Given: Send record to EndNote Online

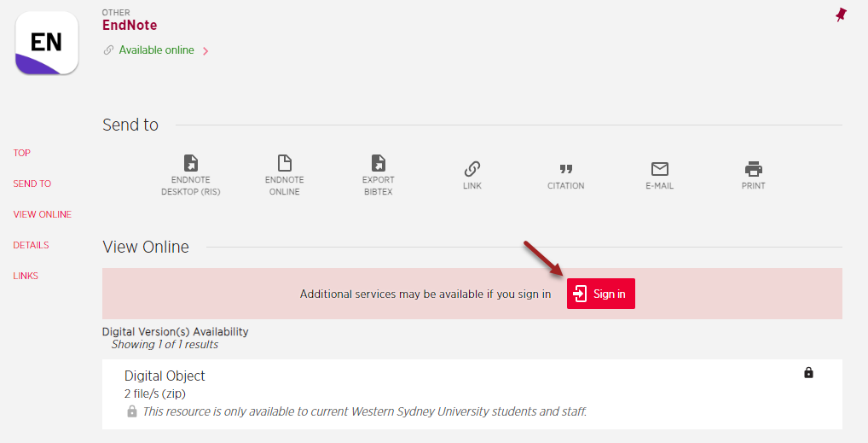Looking at the screenshot, I should tap(284, 164).
